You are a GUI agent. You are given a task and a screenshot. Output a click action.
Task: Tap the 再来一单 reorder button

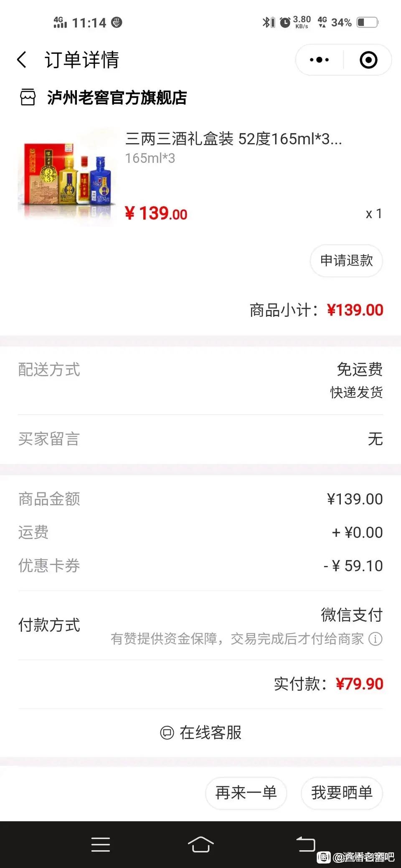click(x=246, y=793)
